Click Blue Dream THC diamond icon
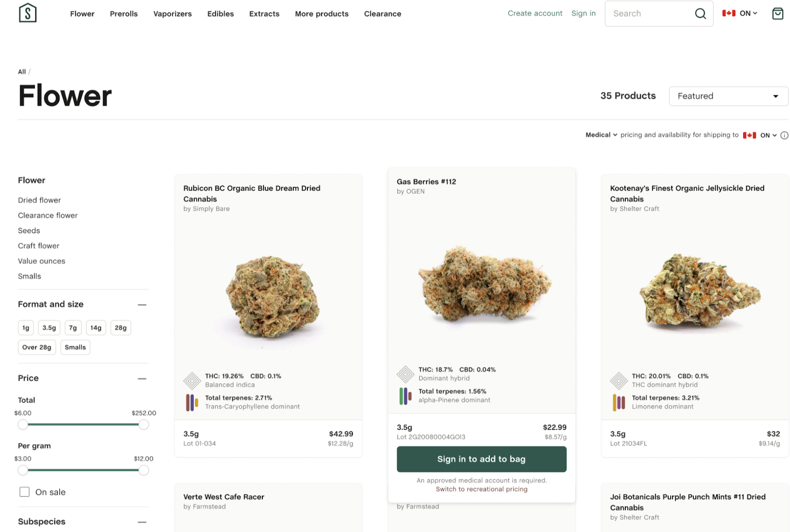This screenshot has height=532, width=790. [192, 380]
